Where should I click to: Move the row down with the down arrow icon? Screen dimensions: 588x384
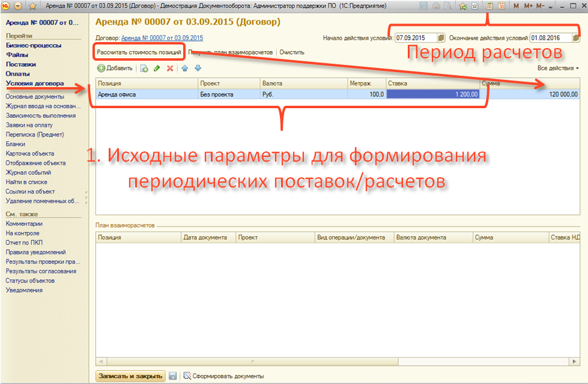click(198, 69)
